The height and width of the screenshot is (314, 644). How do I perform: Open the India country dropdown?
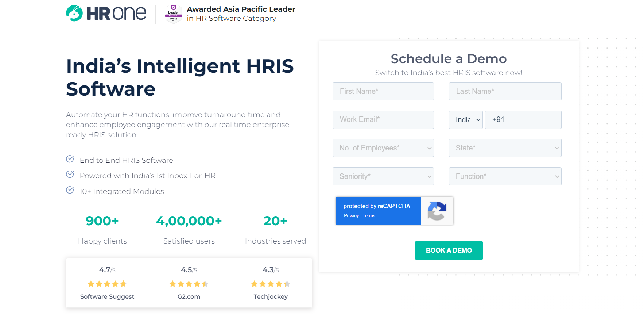point(466,120)
